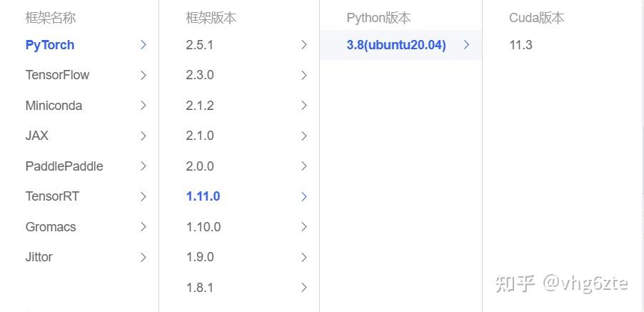This screenshot has width=644, height=312.
Task: Expand chevron beside version 2.0.0
Action: [304, 166]
